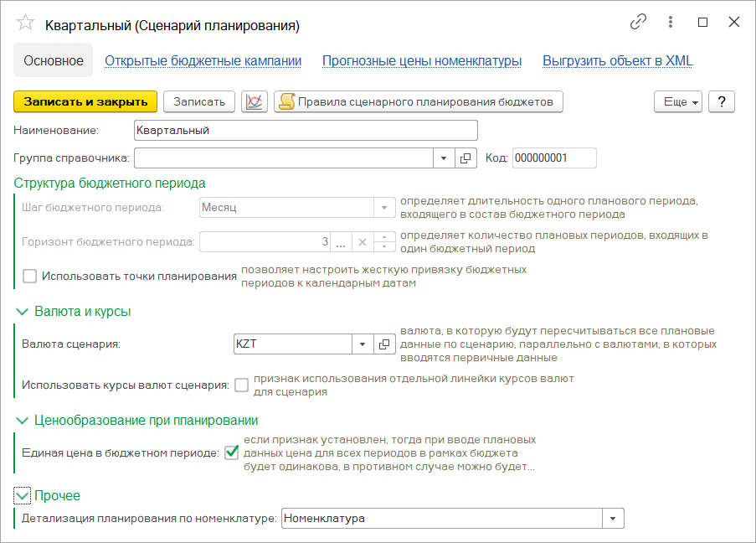Open the Группа справочника selection form icon

tap(465, 158)
